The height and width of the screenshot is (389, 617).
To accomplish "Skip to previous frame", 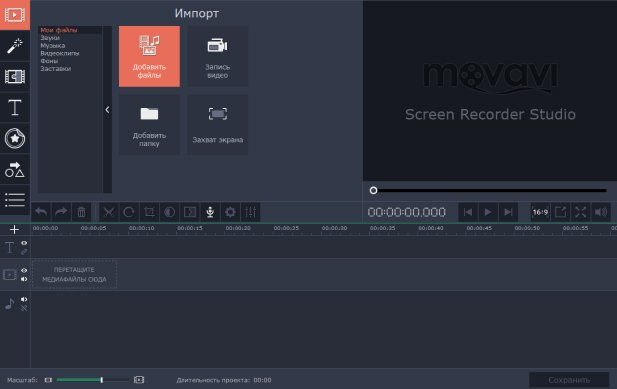I will click(x=468, y=212).
